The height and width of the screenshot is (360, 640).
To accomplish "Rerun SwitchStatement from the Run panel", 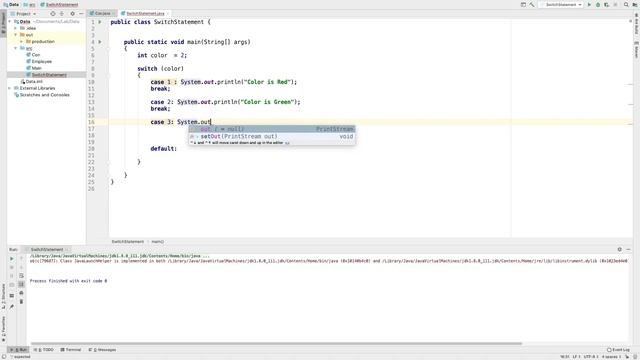I will tap(11, 259).
